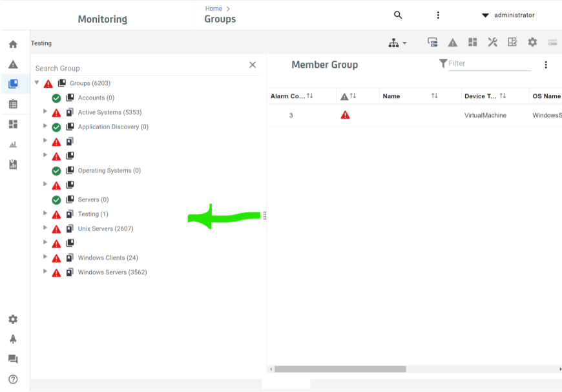This screenshot has width=562, height=392.
Task: Collapse the root Groups node
Action: [x=37, y=83]
